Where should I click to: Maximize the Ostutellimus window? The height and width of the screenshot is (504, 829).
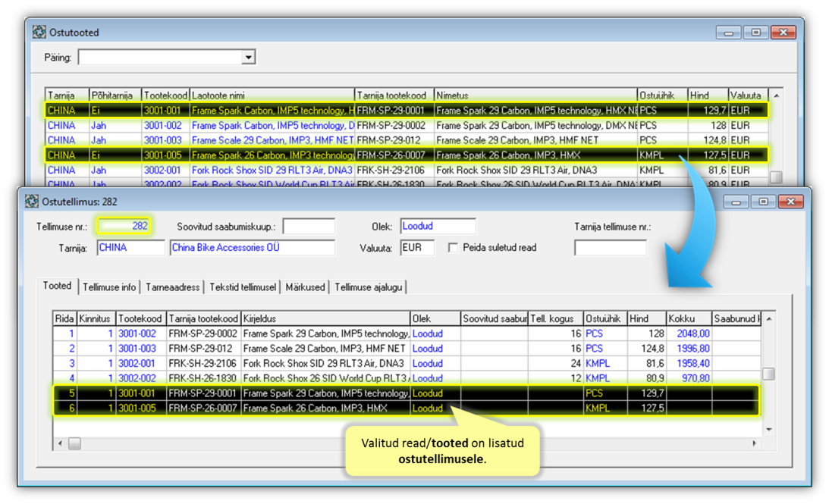762,202
